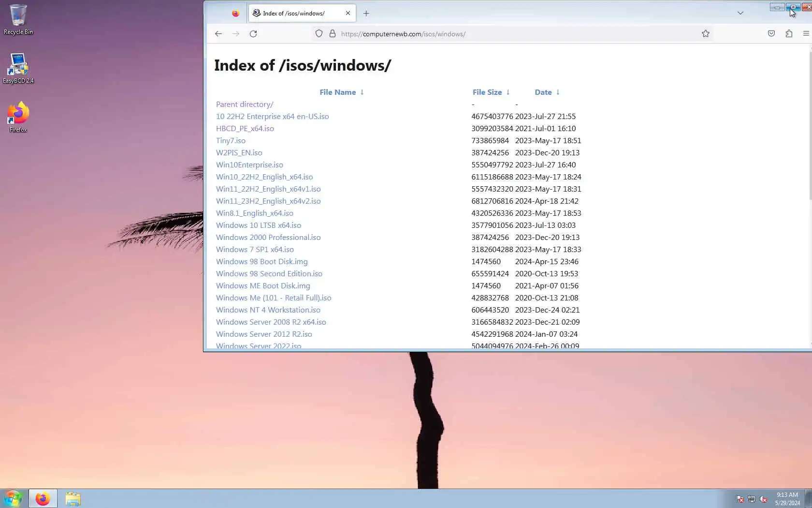
Task: Select the date 2024-Apr-15 23:46
Action: tap(547, 262)
